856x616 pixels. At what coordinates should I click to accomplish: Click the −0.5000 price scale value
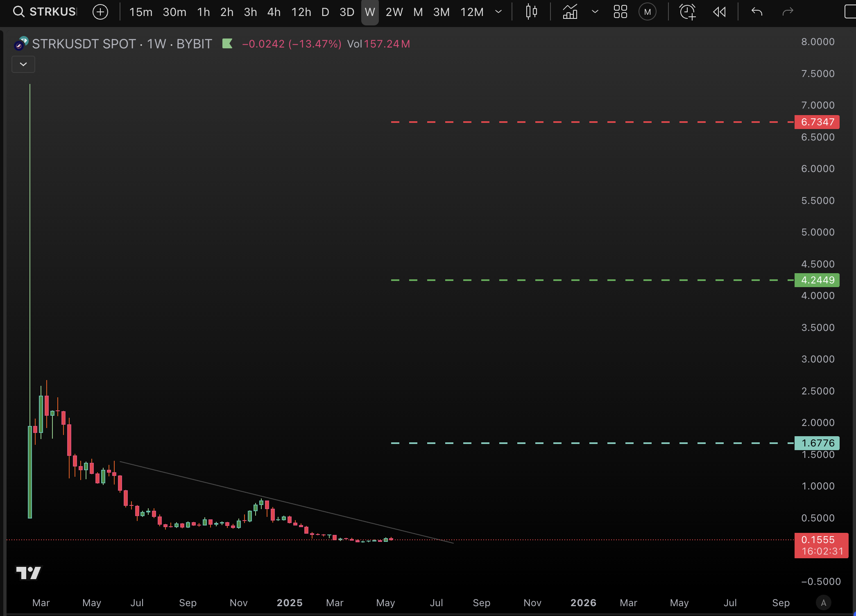(821, 582)
